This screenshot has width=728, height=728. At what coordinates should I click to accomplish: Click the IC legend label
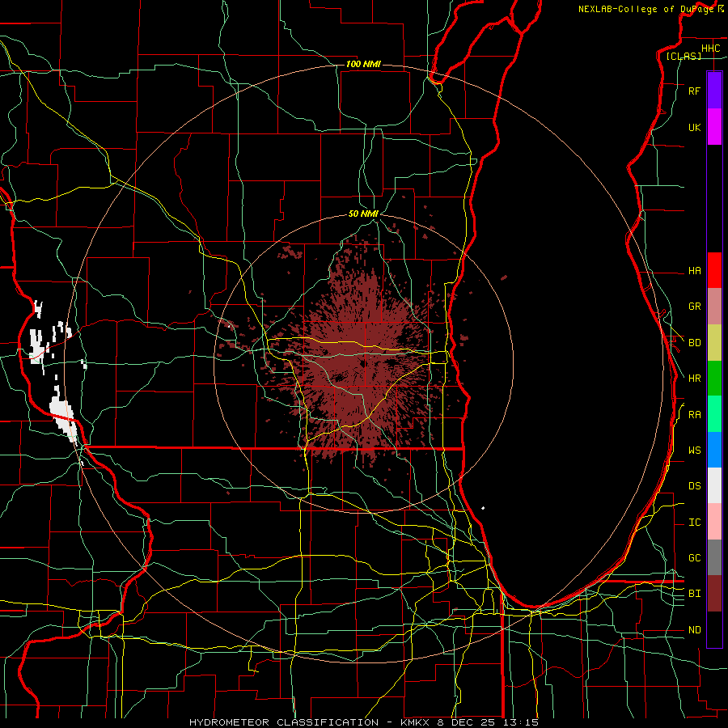point(694,523)
